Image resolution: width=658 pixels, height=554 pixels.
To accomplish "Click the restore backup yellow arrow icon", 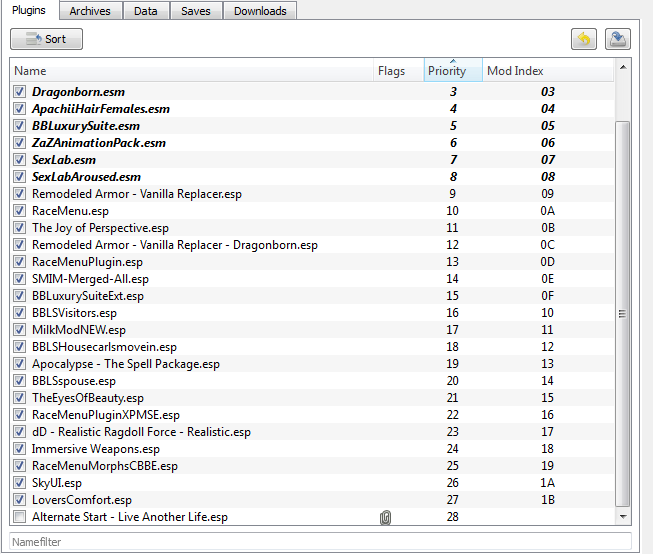I will (x=583, y=39).
